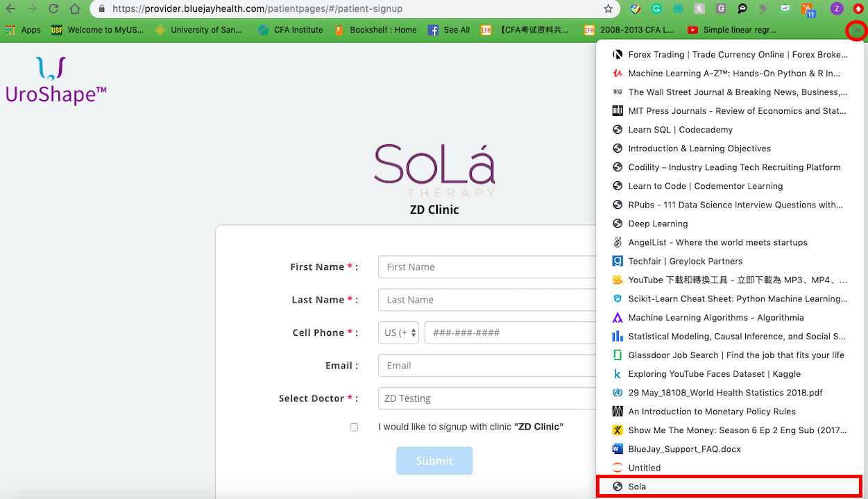
Task: Open Simple linear regr... YouTube bookmark
Action: 732,30
